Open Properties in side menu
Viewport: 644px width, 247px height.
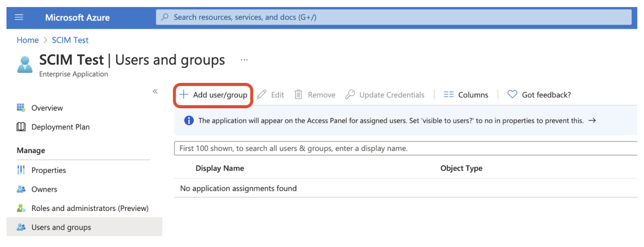[49, 170]
